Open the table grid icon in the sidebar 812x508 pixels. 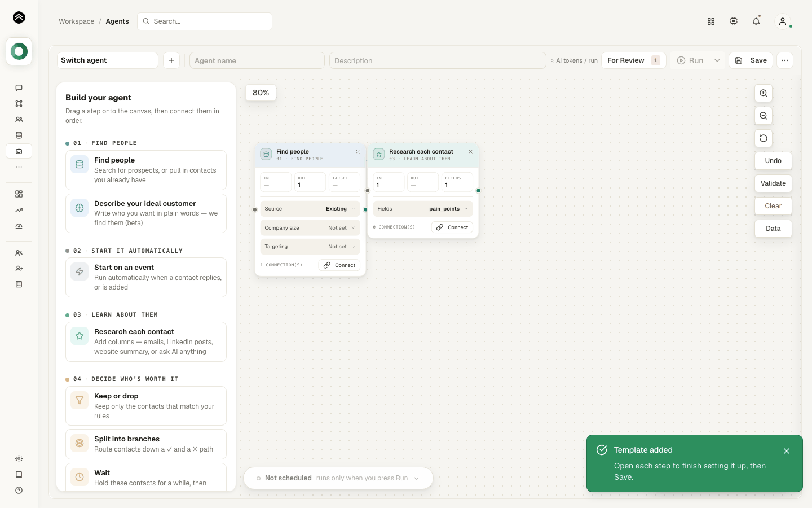click(19, 284)
